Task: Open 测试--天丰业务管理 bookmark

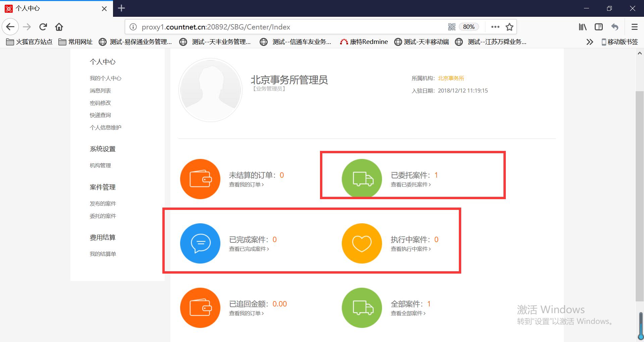Action: pos(215,42)
